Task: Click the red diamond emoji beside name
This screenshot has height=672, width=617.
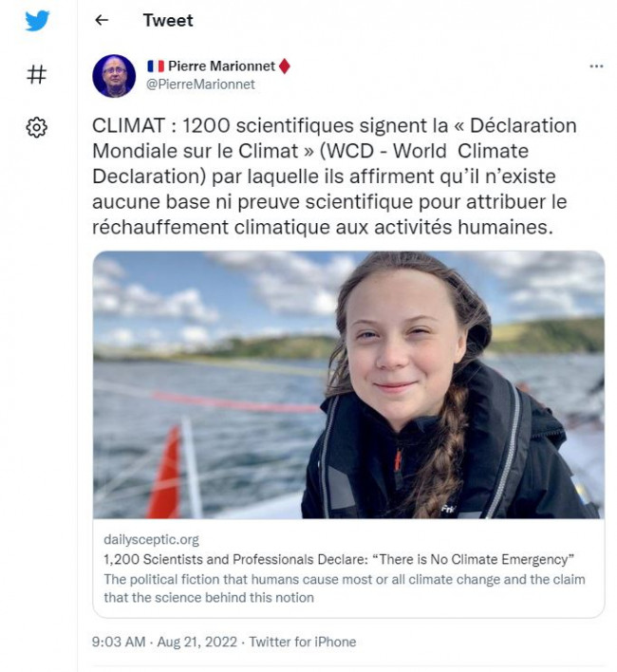Action: (x=285, y=66)
